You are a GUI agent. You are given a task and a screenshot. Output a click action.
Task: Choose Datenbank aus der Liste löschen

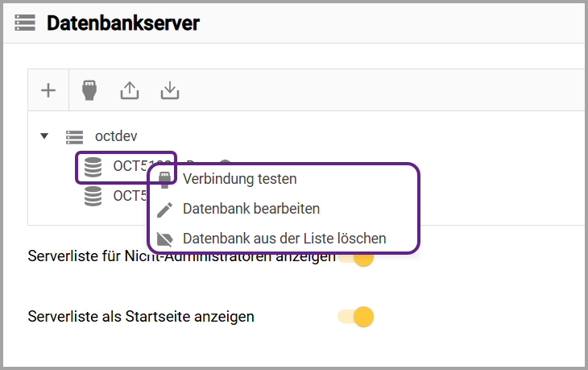pos(284,239)
